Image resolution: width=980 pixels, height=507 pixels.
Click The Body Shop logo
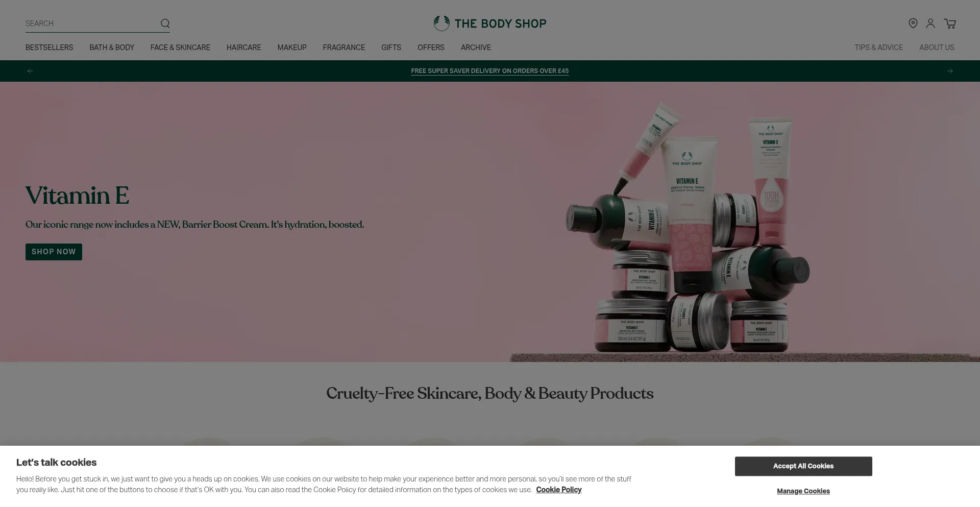pos(490,23)
